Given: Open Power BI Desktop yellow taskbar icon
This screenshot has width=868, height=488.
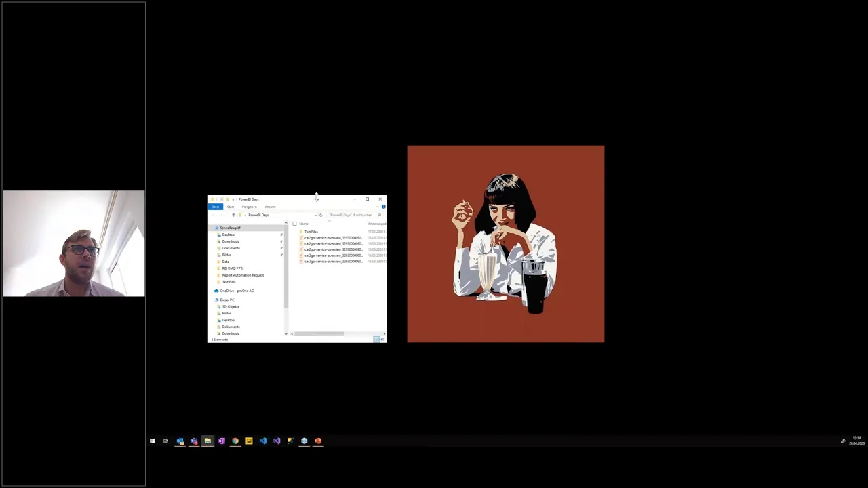Looking at the screenshot, I should tap(249, 441).
